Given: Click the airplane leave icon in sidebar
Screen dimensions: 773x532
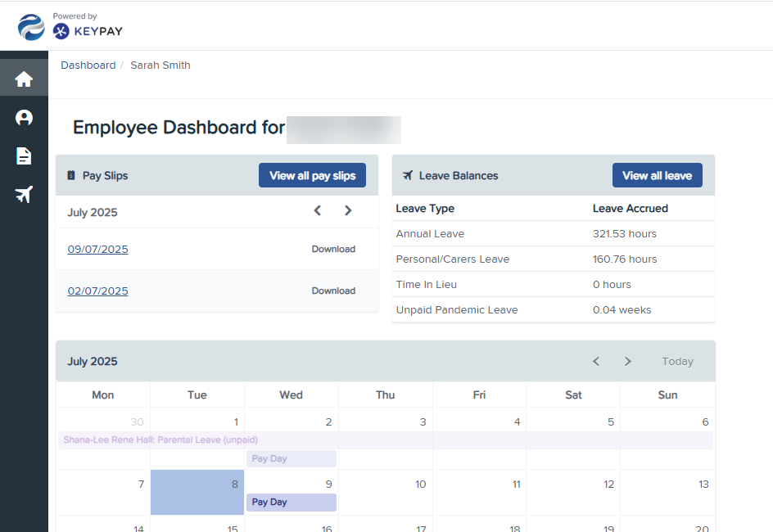Looking at the screenshot, I should 24,195.
